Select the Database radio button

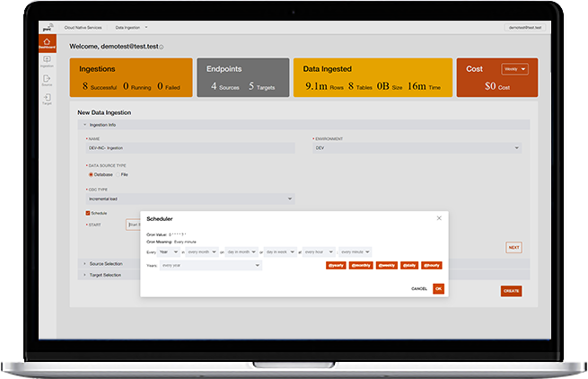click(x=91, y=174)
